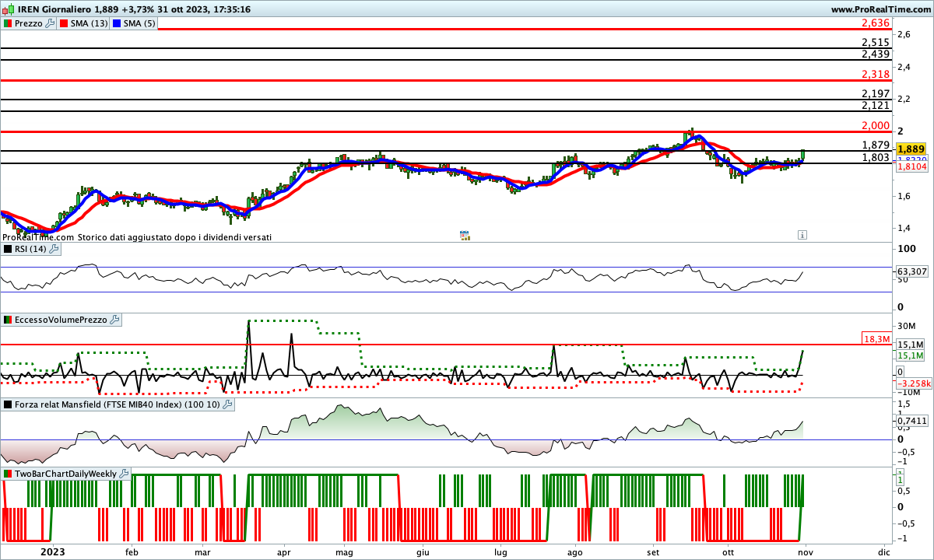
Task: Click the black Forza relat Mansfield color square
Action: 8,404
